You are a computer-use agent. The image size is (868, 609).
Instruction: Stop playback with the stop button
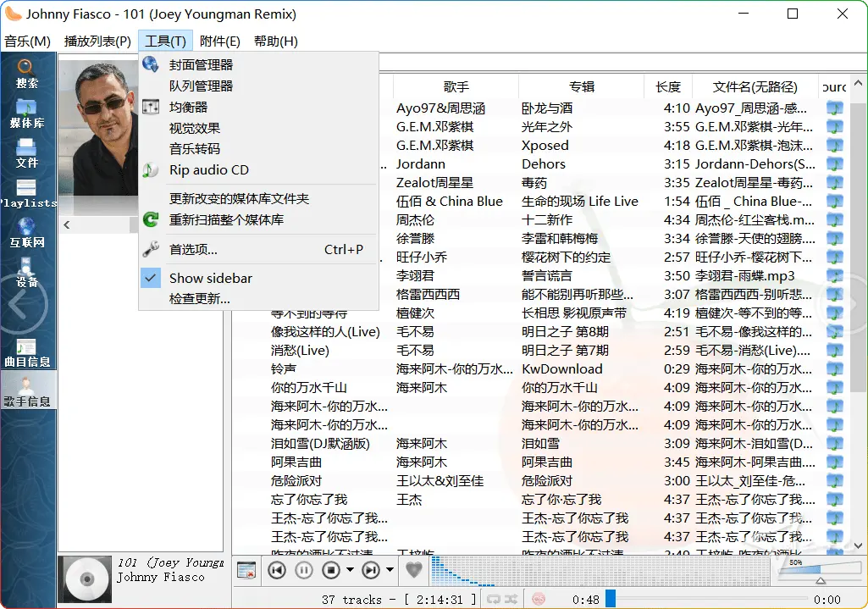point(331,570)
